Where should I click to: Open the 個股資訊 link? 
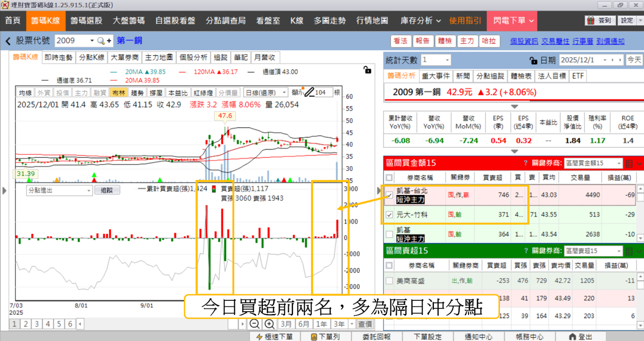[x=524, y=41]
